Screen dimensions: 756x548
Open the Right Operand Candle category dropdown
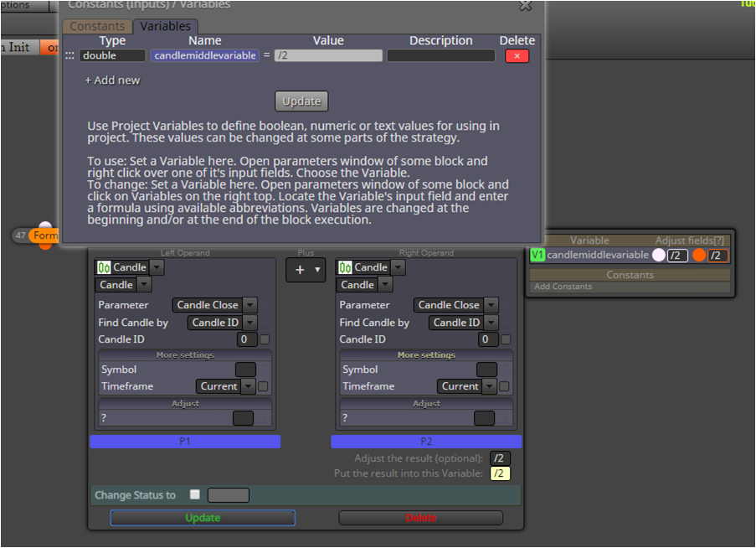tap(398, 267)
